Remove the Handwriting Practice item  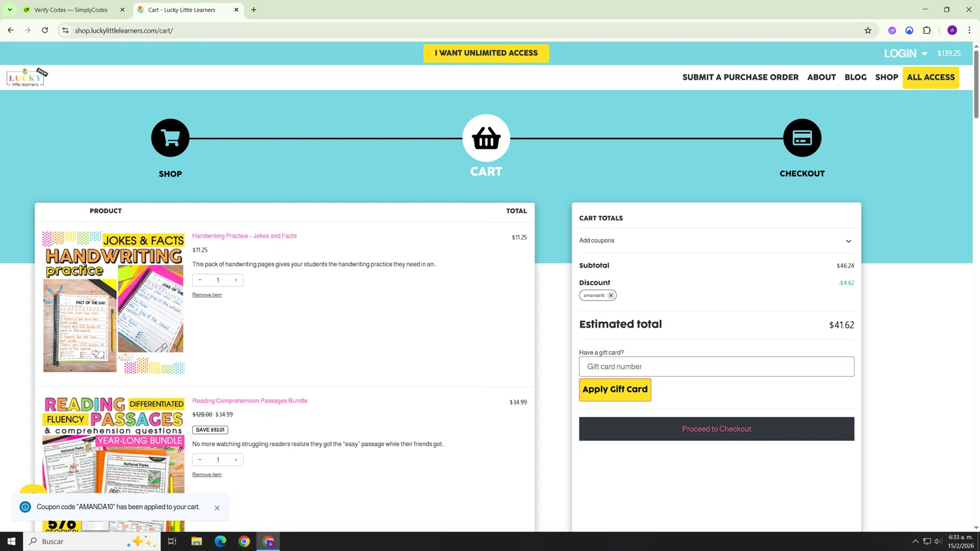point(207,295)
